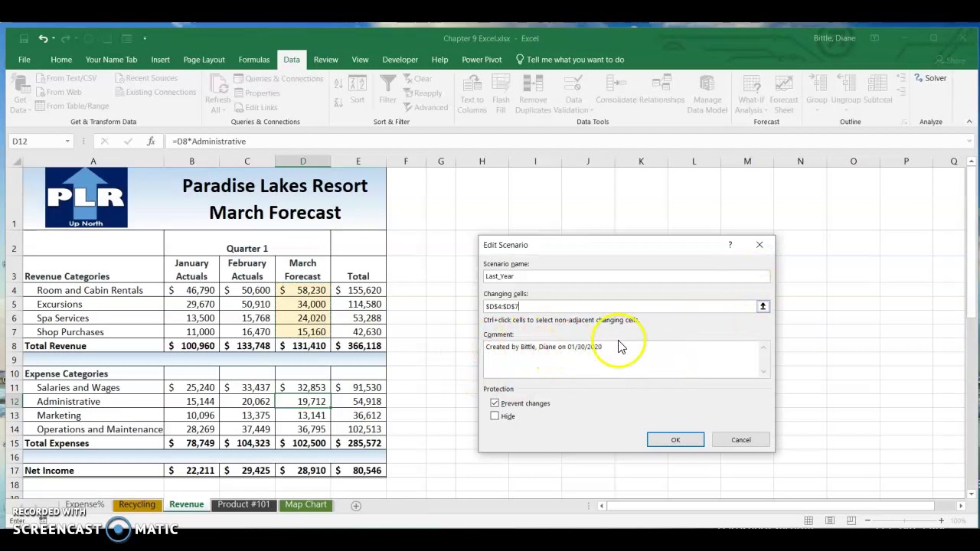Click the Relationships icon
Screen dimensions: 980x551
coord(661,90)
